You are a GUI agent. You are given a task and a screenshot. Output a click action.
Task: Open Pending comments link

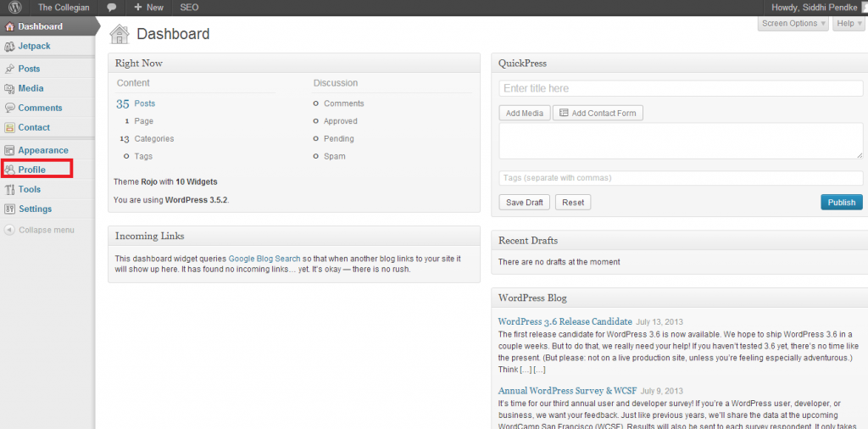(339, 139)
